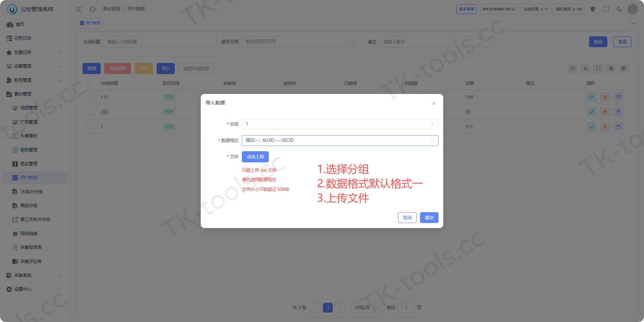Check the checkbox for row 1
The height and width of the screenshot is (322, 644).
pyautogui.click(x=89, y=127)
